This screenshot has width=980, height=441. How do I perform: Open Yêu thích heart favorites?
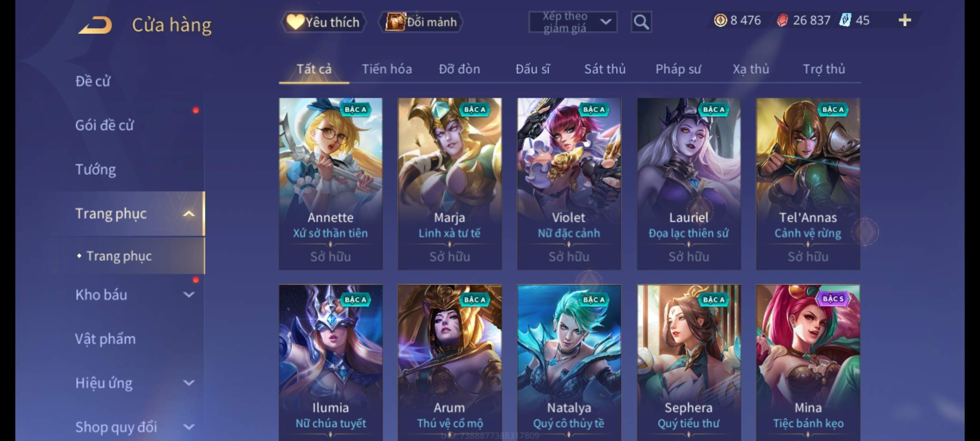pyautogui.click(x=323, y=22)
